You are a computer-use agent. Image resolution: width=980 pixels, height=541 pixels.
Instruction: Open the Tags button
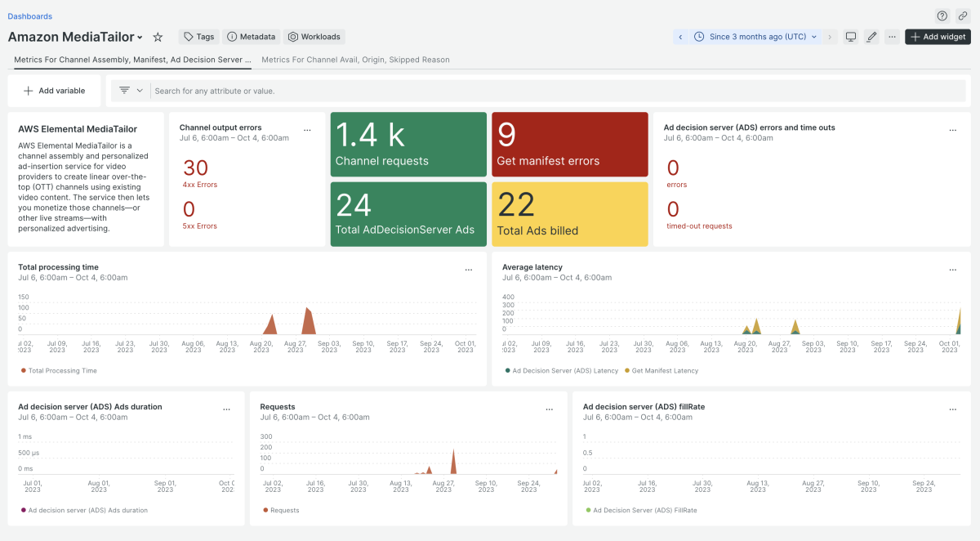point(199,37)
